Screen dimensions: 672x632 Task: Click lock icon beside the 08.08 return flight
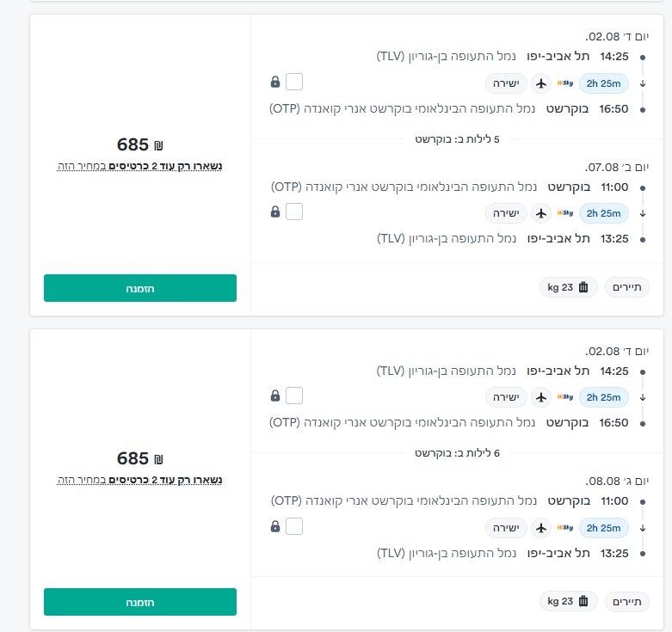[275, 526]
